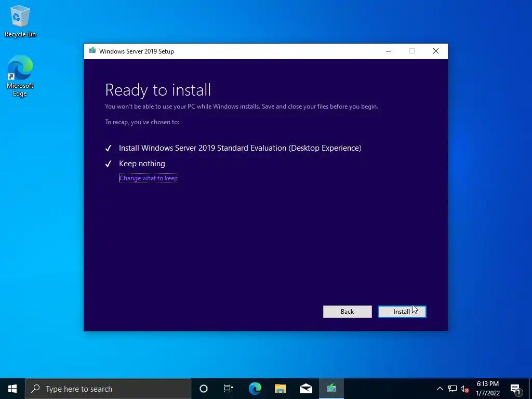Show hidden system tray icons
The height and width of the screenshot is (399, 532).
440,389
